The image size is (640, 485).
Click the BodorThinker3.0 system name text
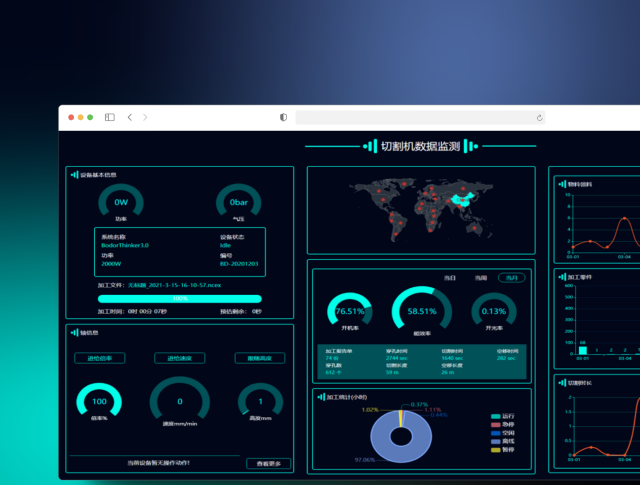click(x=125, y=245)
